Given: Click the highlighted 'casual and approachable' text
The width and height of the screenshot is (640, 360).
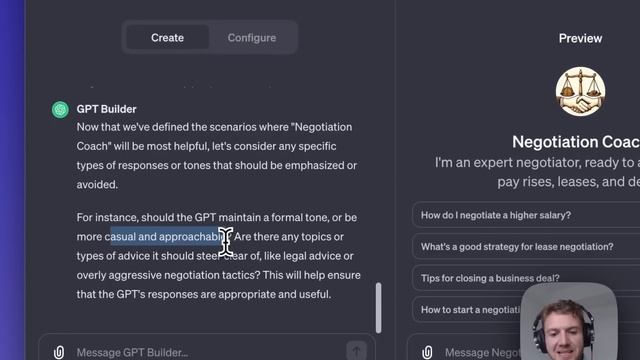Looking at the screenshot, I should [x=166, y=237].
